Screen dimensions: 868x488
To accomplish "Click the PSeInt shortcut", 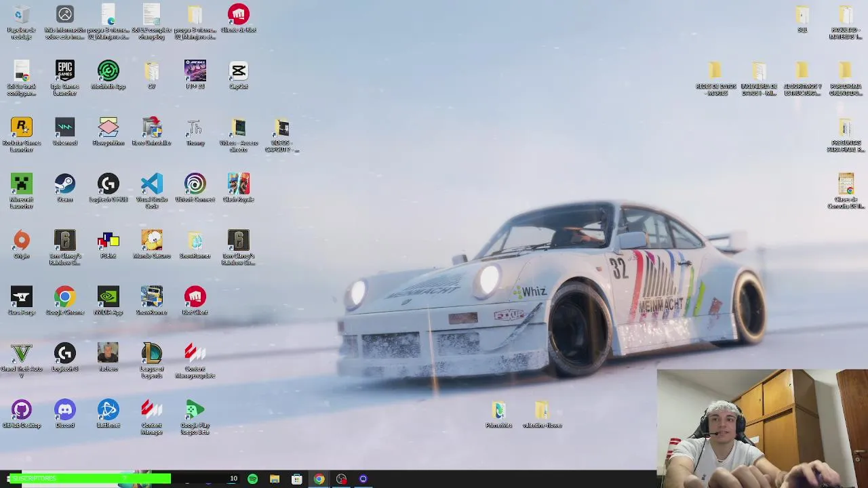I will point(108,245).
